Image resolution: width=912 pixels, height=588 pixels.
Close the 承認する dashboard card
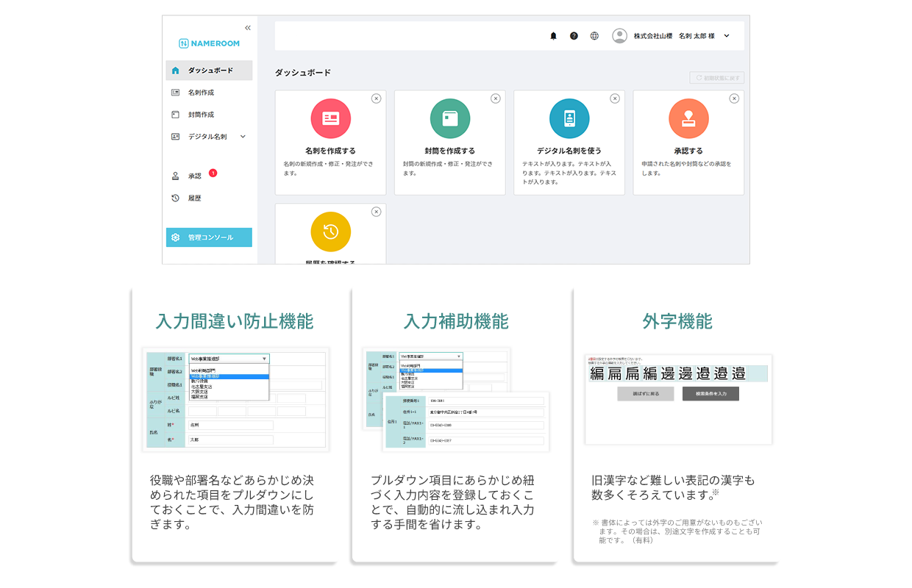click(x=734, y=98)
